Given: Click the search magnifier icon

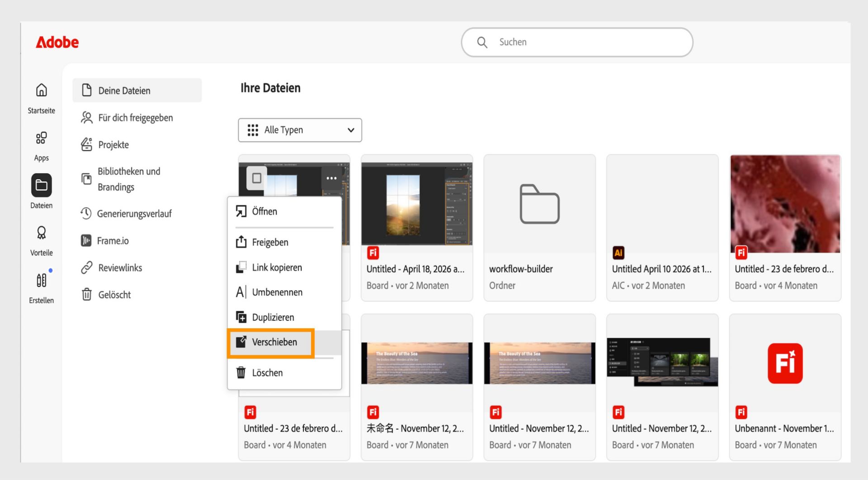Looking at the screenshot, I should 482,42.
